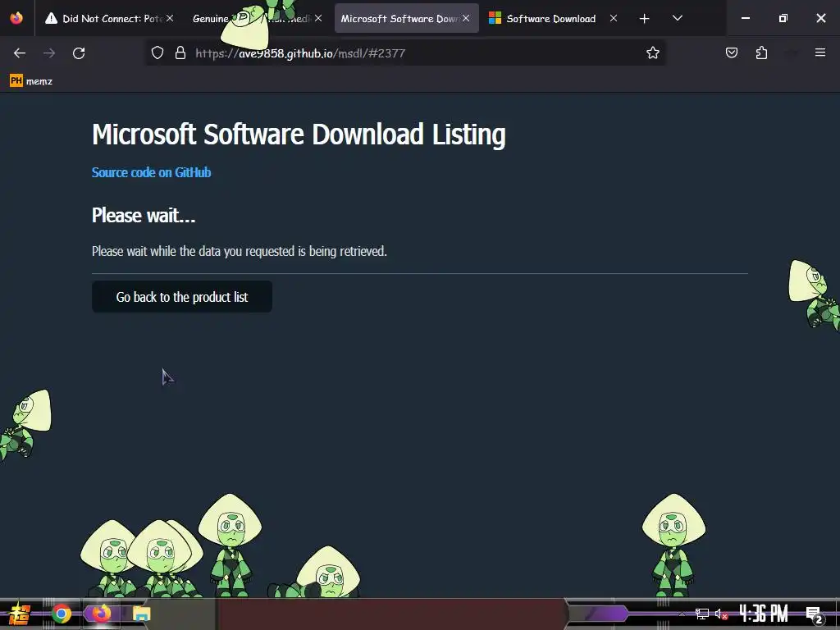
Task: Open a new browser tab
Action: (x=644, y=19)
